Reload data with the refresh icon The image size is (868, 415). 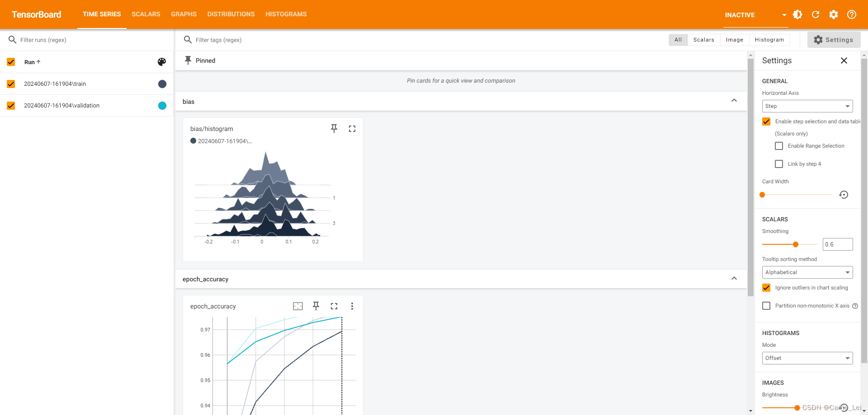point(816,14)
